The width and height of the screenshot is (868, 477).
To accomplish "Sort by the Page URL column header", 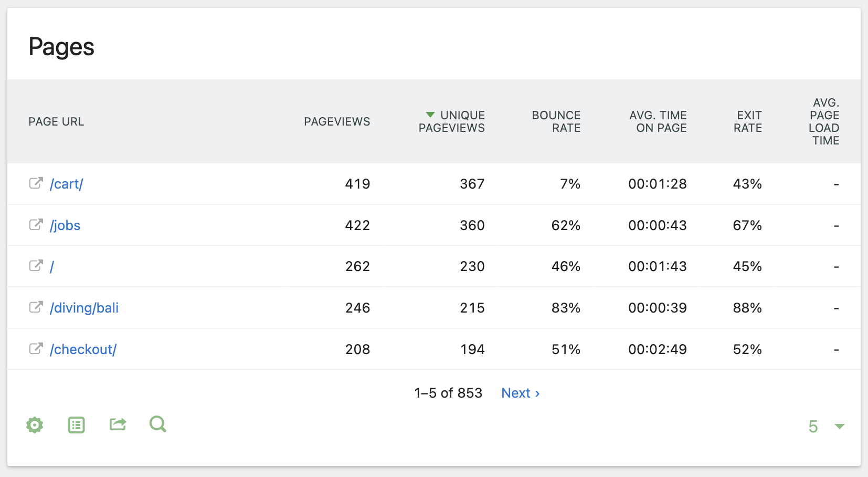I will (x=56, y=121).
